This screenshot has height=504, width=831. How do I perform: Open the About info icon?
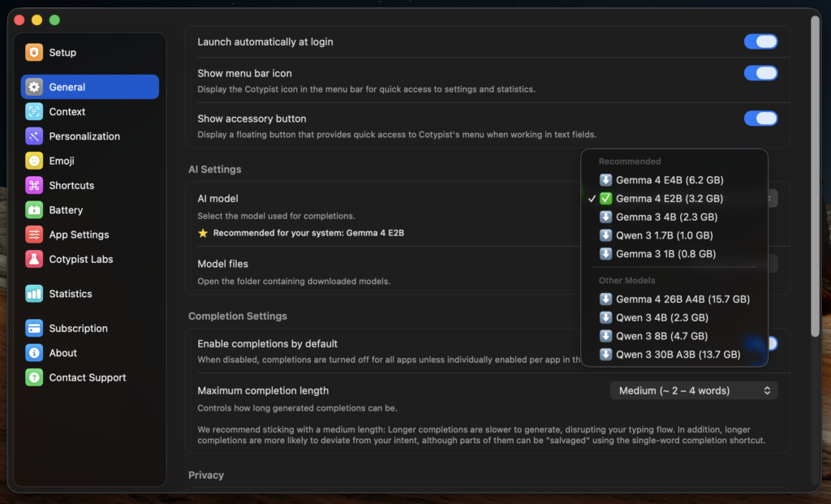(34, 353)
